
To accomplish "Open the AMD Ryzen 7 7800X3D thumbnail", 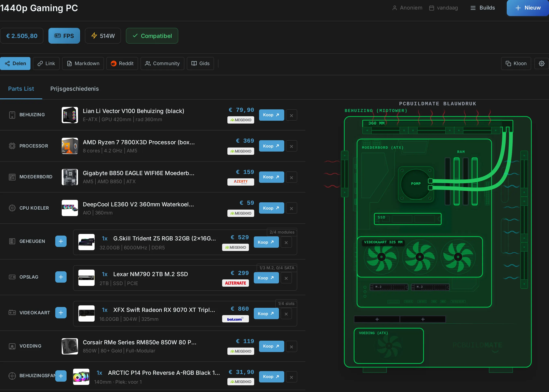I will (70, 146).
